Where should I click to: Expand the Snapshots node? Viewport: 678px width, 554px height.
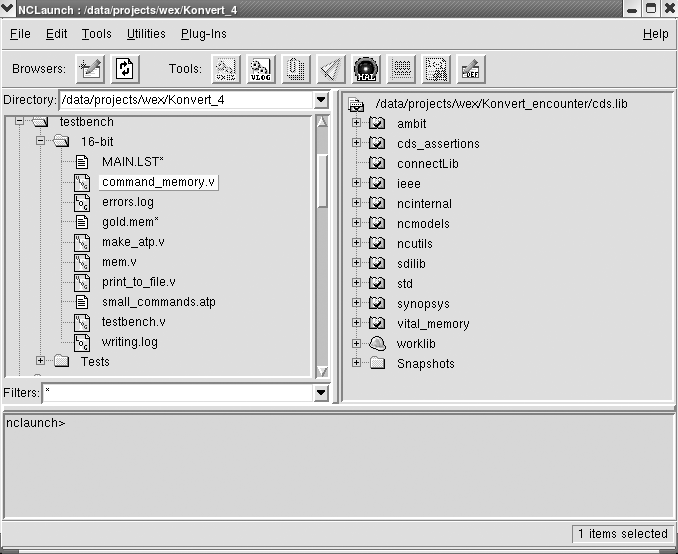356,362
